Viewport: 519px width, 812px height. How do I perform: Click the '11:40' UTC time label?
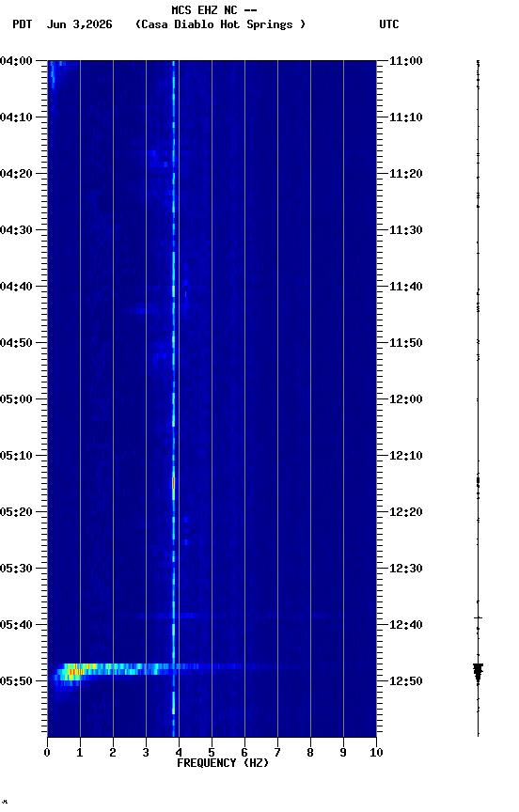406,287
